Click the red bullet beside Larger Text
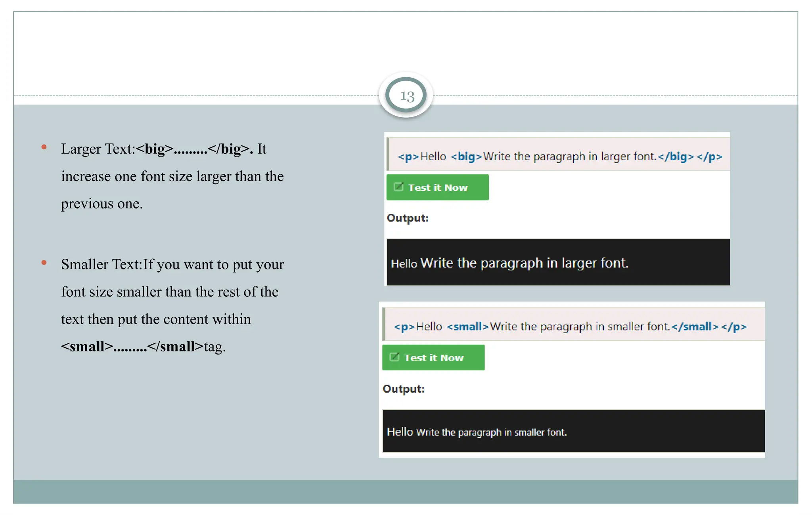The height and width of the screenshot is (515, 812). coord(44,147)
